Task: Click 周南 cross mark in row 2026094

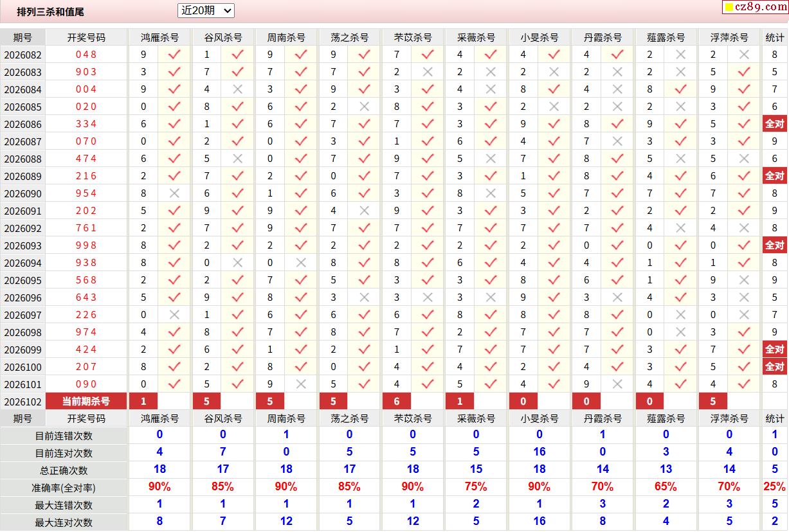Action: [301, 263]
